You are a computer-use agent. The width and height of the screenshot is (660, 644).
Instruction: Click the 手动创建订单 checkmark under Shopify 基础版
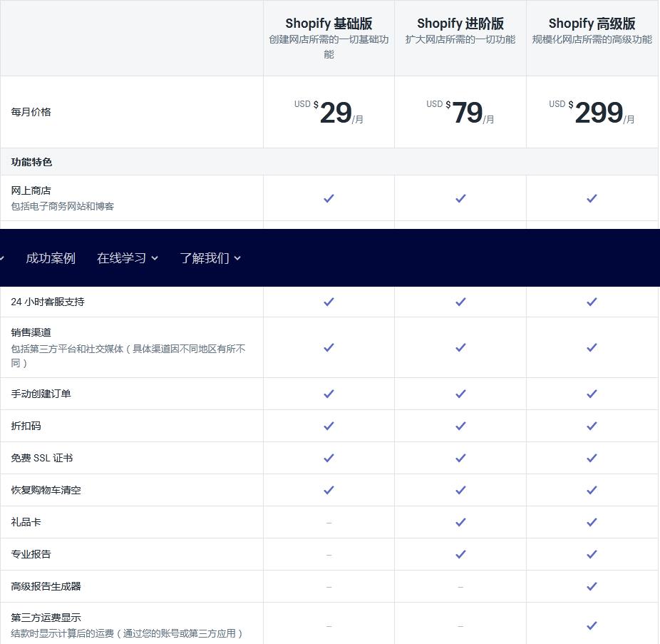click(329, 393)
